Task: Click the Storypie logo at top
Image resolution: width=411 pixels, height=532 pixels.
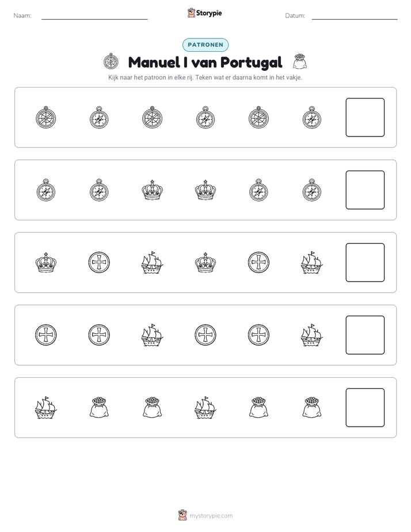Action: (x=205, y=13)
